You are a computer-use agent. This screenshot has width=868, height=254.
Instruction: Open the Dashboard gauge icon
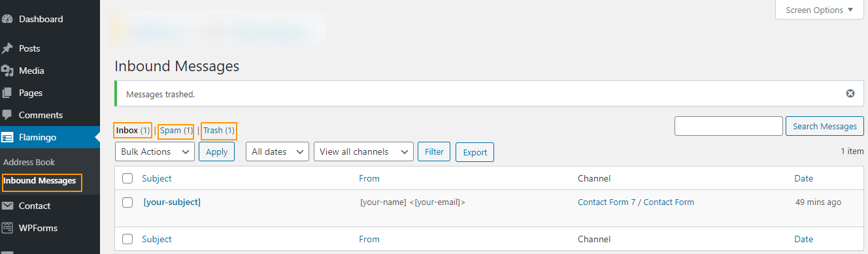8,19
